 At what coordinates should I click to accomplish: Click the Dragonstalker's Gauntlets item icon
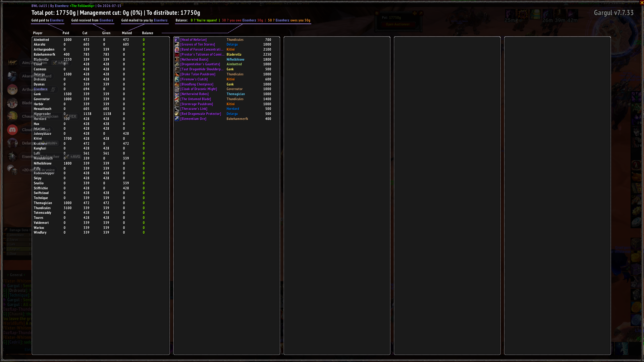click(x=177, y=64)
